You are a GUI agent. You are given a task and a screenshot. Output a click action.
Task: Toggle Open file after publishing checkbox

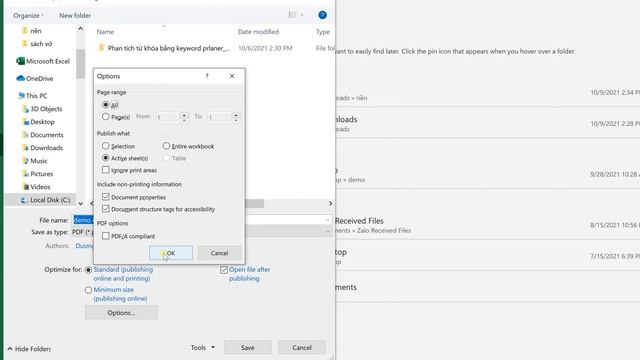(224, 270)
